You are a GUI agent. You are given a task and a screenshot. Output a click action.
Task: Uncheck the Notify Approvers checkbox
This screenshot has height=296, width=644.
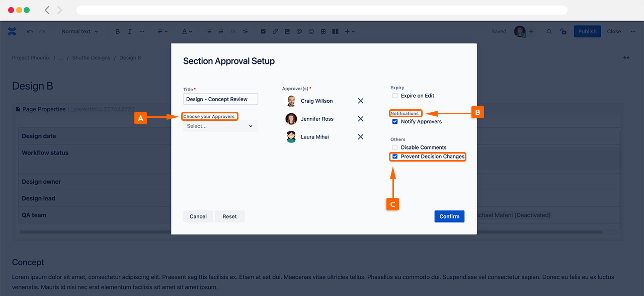395,122
